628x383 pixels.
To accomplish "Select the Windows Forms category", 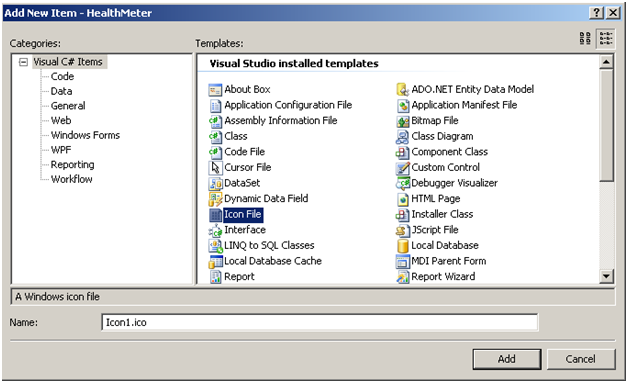I will [85, 135].
